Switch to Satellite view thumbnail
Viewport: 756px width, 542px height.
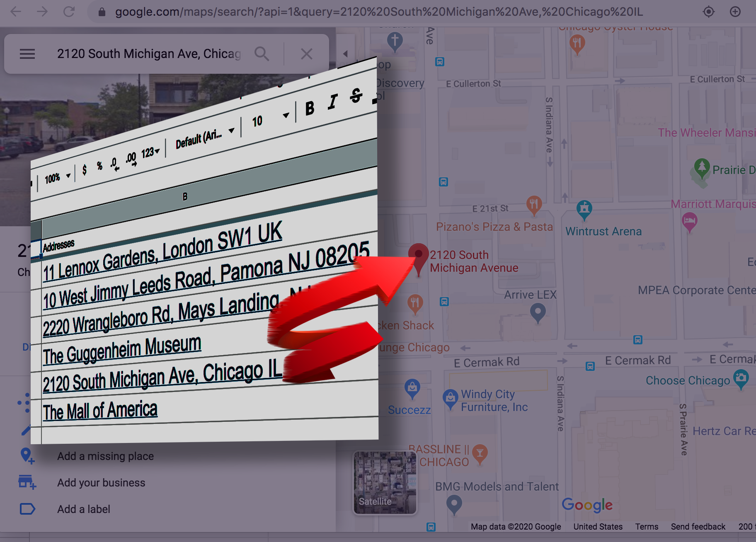point(385,483)
